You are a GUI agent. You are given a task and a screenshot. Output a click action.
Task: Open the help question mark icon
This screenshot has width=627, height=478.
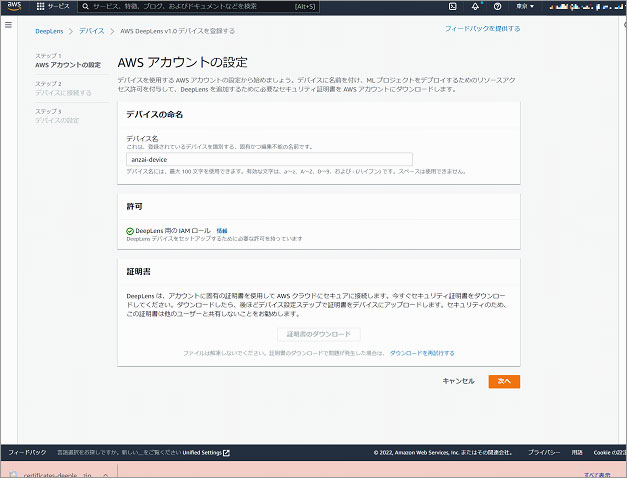(497, 6)
